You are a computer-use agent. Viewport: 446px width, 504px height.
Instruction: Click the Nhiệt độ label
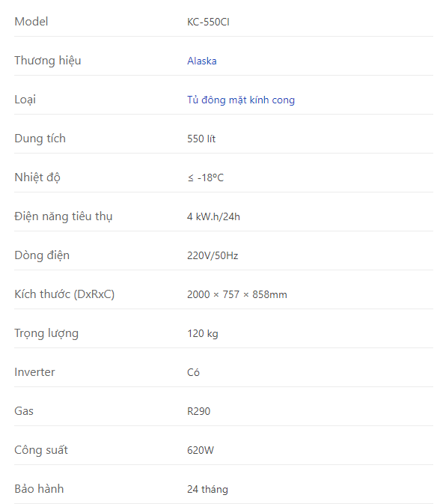37,177
